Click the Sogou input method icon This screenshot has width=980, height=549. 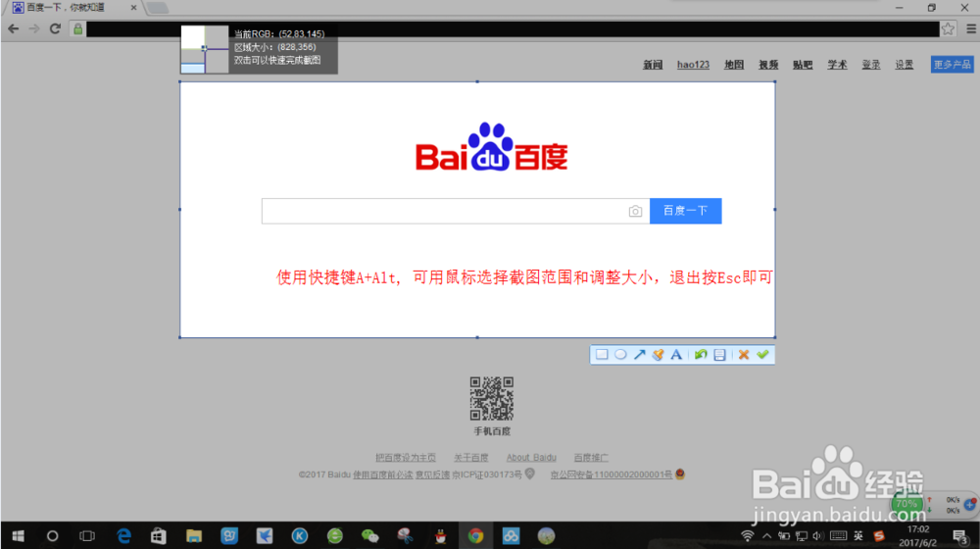tap(879, 536)
